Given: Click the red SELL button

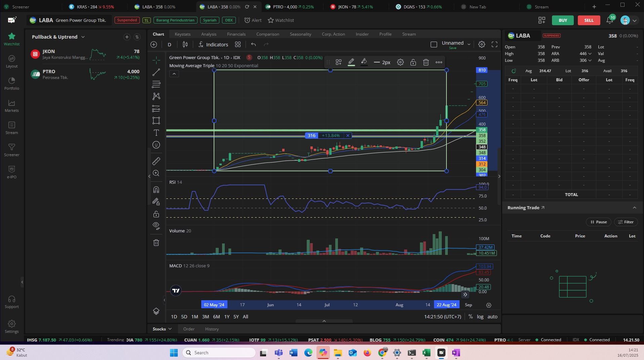Looking at the screenshot, I should pos(589,20).
